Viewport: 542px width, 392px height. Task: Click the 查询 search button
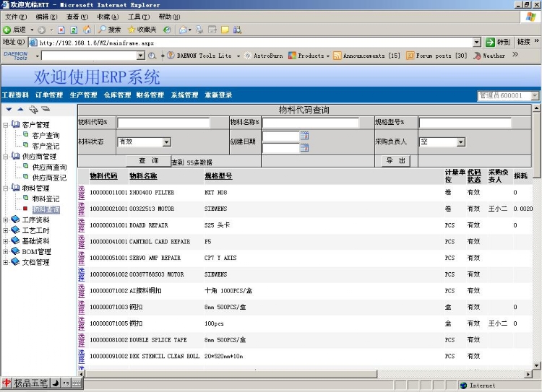coord(148,161)
